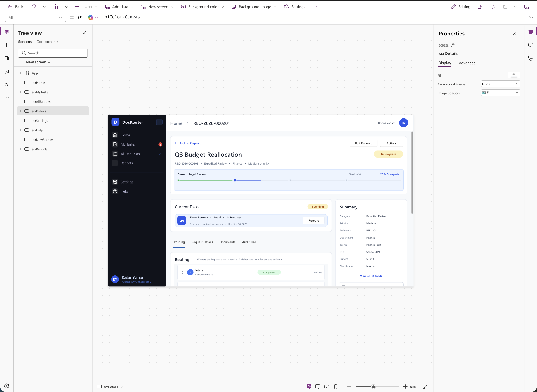Screen dimensions: 537x392
Task: Expand the formula bar chevron
Action: pos(531,17)
